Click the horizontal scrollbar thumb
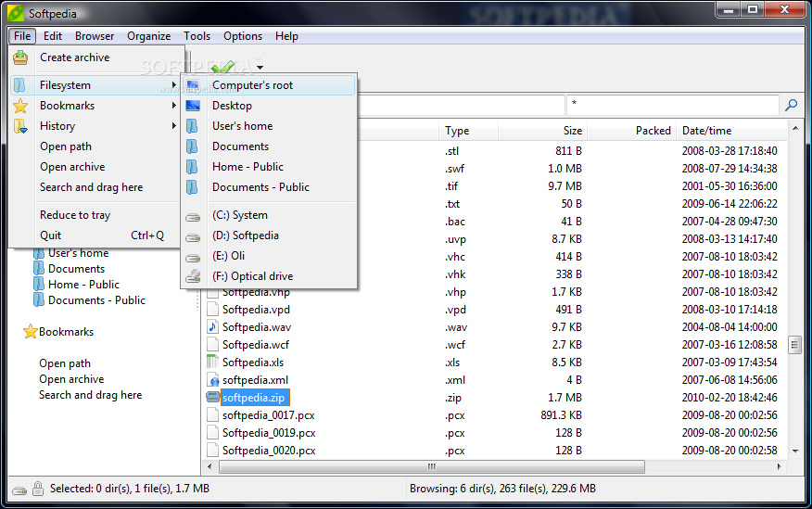 (432, 466)
